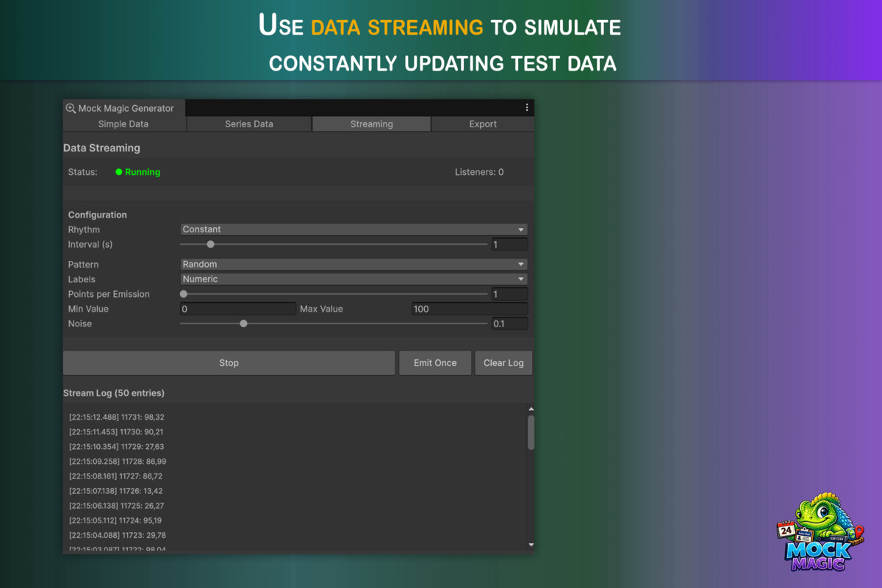The image size is (882, 588).
Task: Click the Max Value input field
Action: 470,309
